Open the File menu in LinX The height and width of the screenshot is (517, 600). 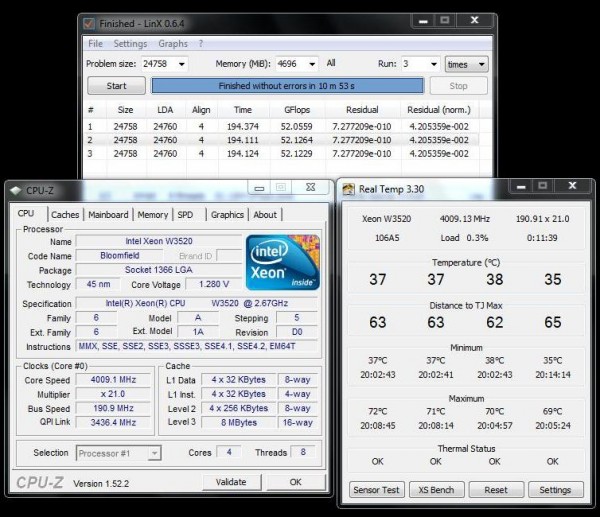point(95,44)
